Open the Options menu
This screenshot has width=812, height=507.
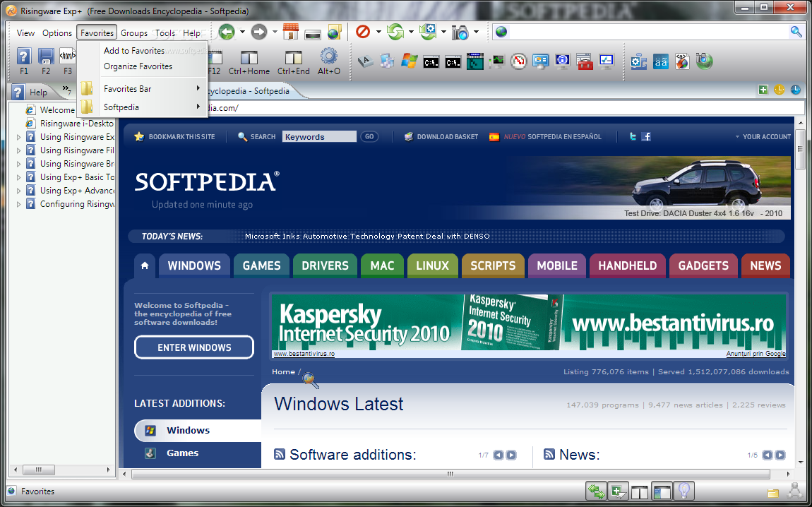click(57, 32)
